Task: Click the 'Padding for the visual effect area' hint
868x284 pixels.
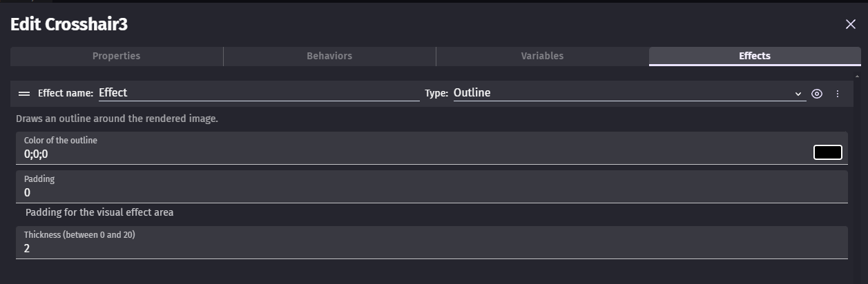Action: [x=99, y=212]
